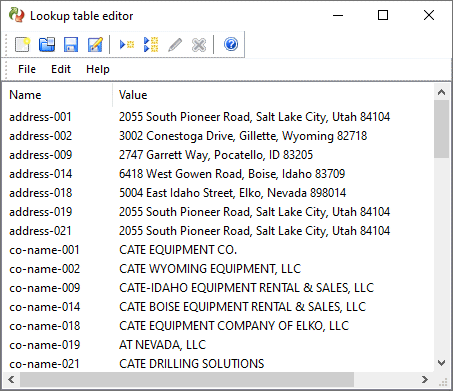
Task: Click the grey pencil edit entry icon
Action: [x=175, y=44]
